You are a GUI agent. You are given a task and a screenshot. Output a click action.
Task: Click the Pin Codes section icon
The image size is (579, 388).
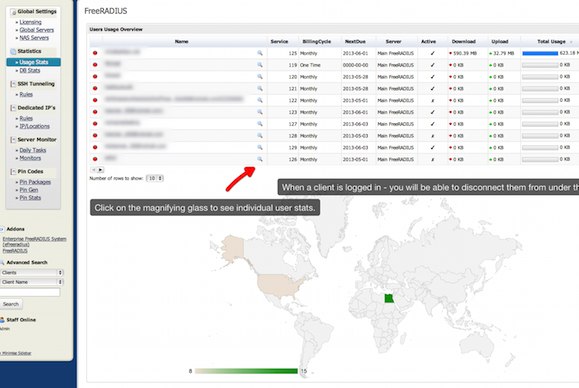click(13, 172)
